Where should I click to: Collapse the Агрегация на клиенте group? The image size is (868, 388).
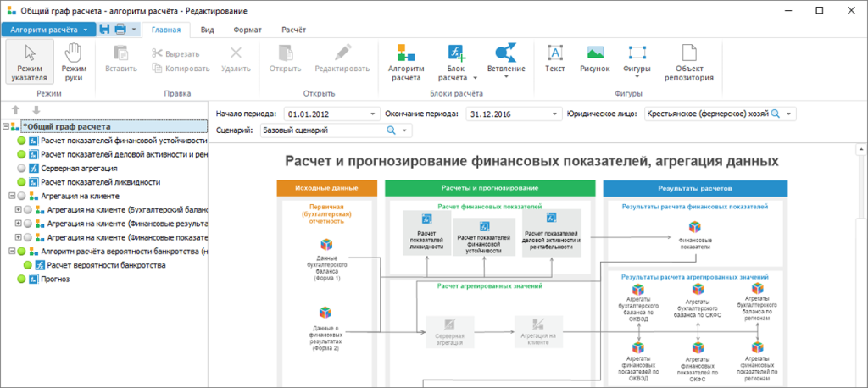pos(12,196)
